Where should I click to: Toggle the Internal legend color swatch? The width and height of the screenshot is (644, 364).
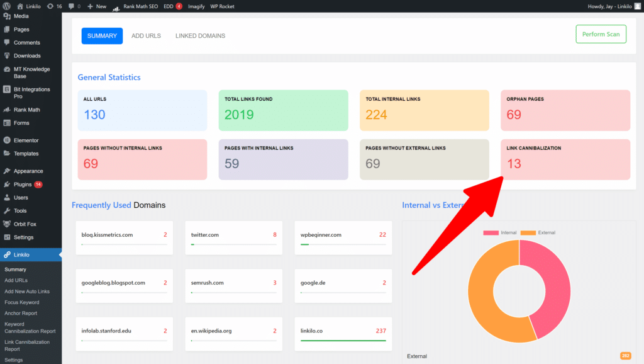click(x=491, y=233)
